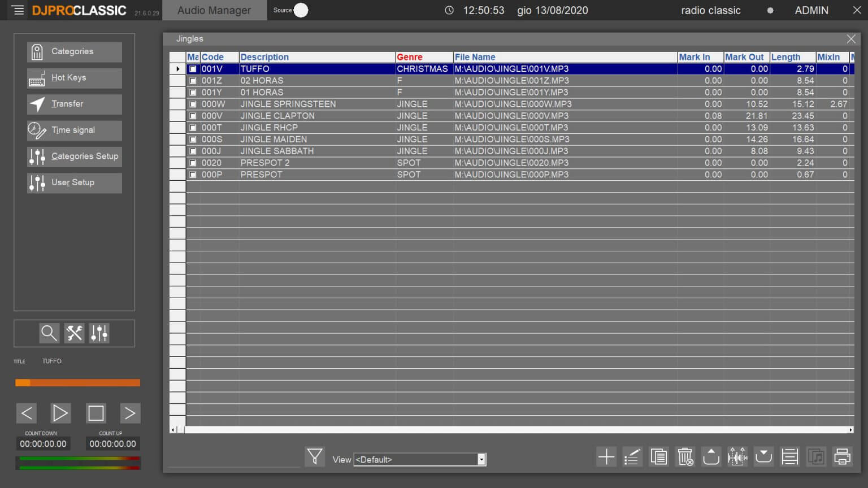Tick the checkbox next to PRESPOT 2
The height and width of the screenshot is (488, 868).
click(x=193, y=163)
